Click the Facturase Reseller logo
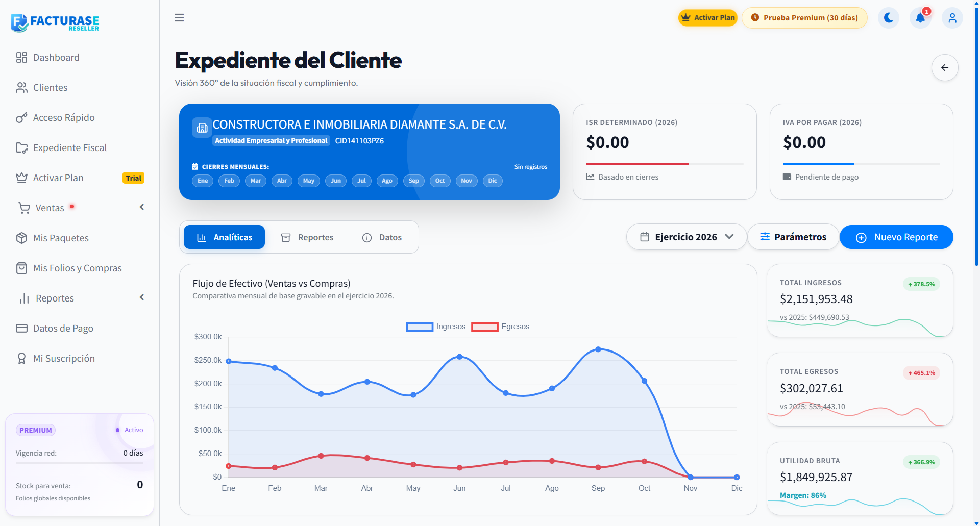This screenshot has width=980, height=526. click(55, 22)
